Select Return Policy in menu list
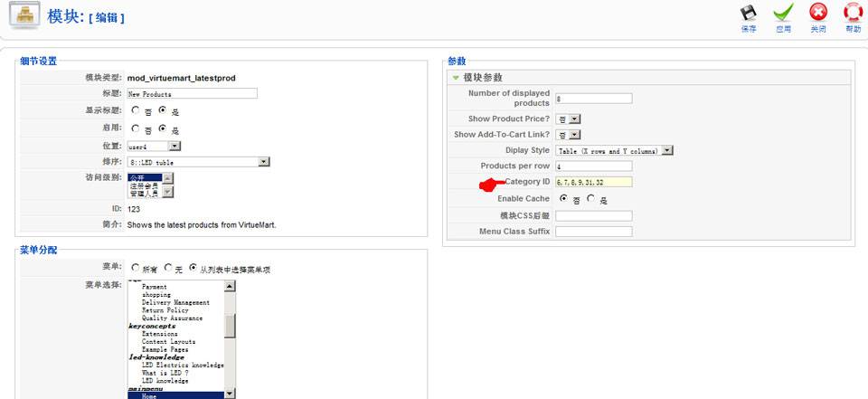The height and width of the screenshot is (399, 868). click(165, 310)
